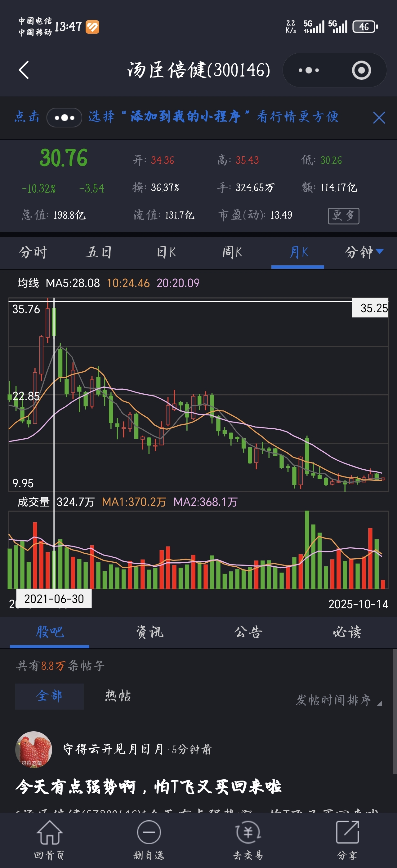This screenshot has width=397, height=868.
Task: Tap the stock title 汤臣倍健(300146)
Action: [x=198, y=70]
